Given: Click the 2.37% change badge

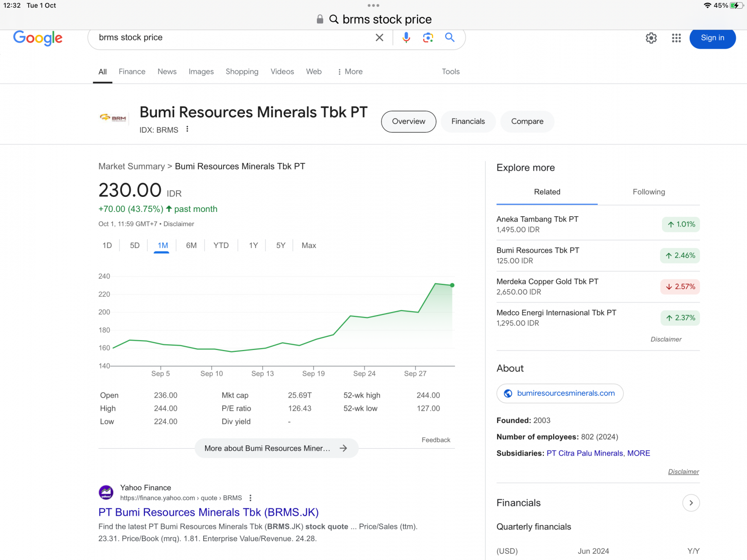Looking at the screenshot, I should (680, 317).
